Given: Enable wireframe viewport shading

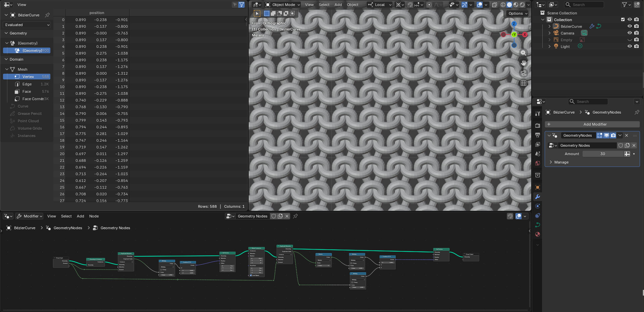Looking at the screenshot, I should 503,5.
